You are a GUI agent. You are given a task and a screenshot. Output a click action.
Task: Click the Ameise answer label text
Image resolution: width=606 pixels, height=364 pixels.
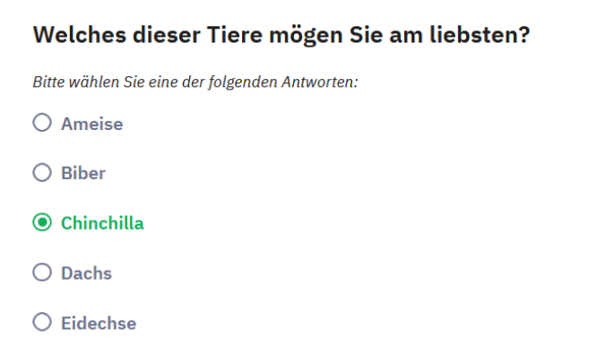pyautogui.click(x=91, y=125)
